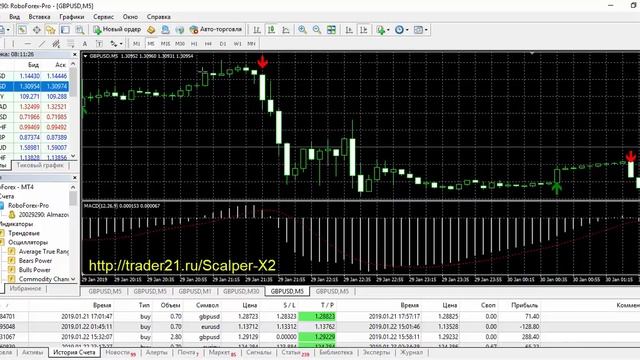Open the templates dropdown
This screenshot has height=360, width=640.
[420, 30]
